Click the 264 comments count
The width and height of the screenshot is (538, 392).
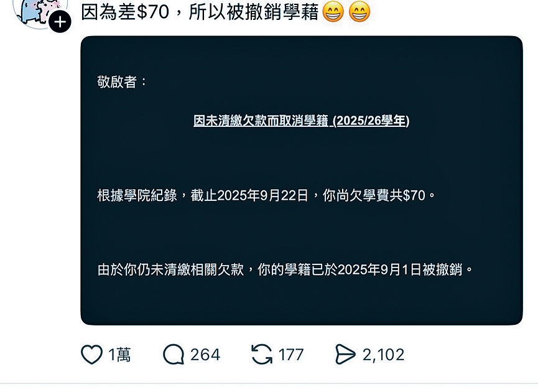click(205, 355)
